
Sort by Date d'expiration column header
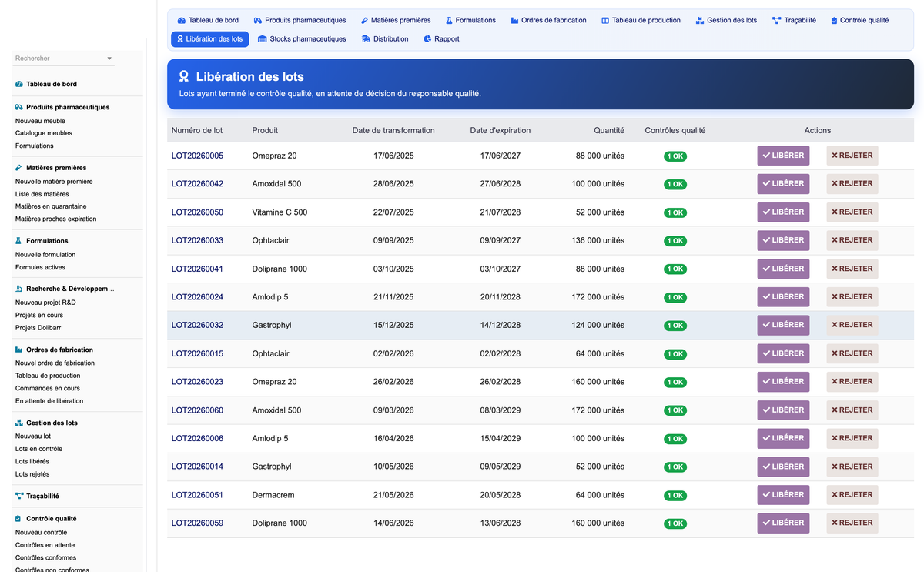pos(500,130)
